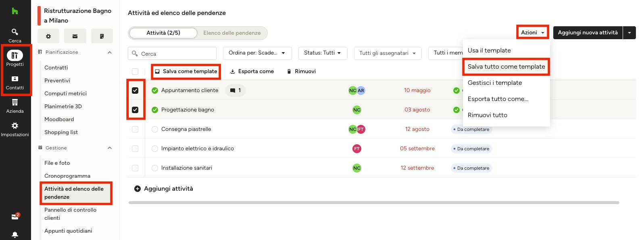Mark Impianto elettrico e idraulico complete circle
Image resolution: width=644 pixels, height=240 pixels.
pos(155,149)
